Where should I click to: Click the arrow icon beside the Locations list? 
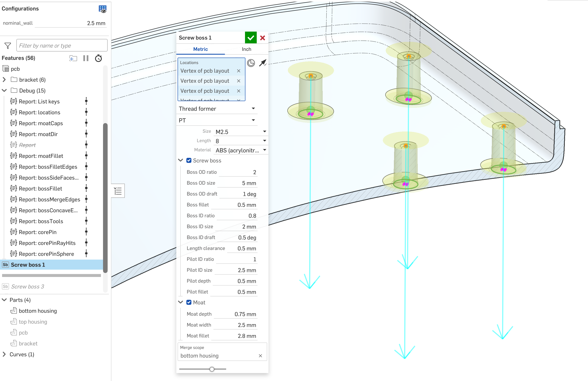click(263, 63)
